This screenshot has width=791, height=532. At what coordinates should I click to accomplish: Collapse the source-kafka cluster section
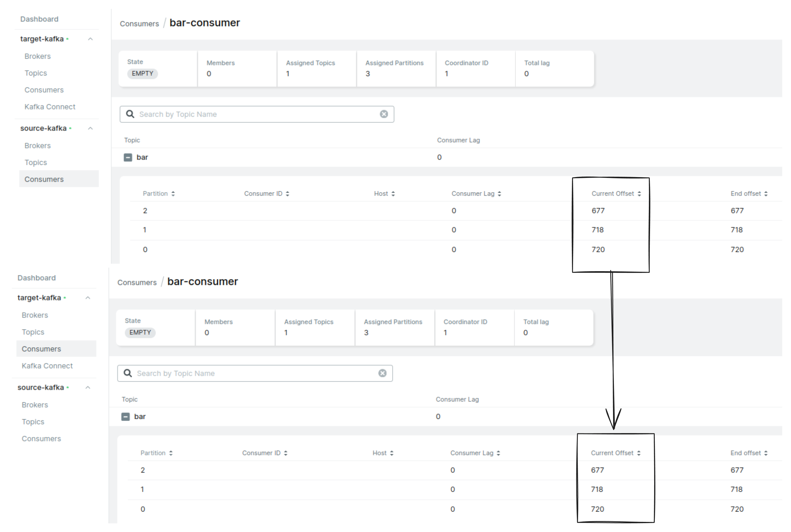[90, 128]
